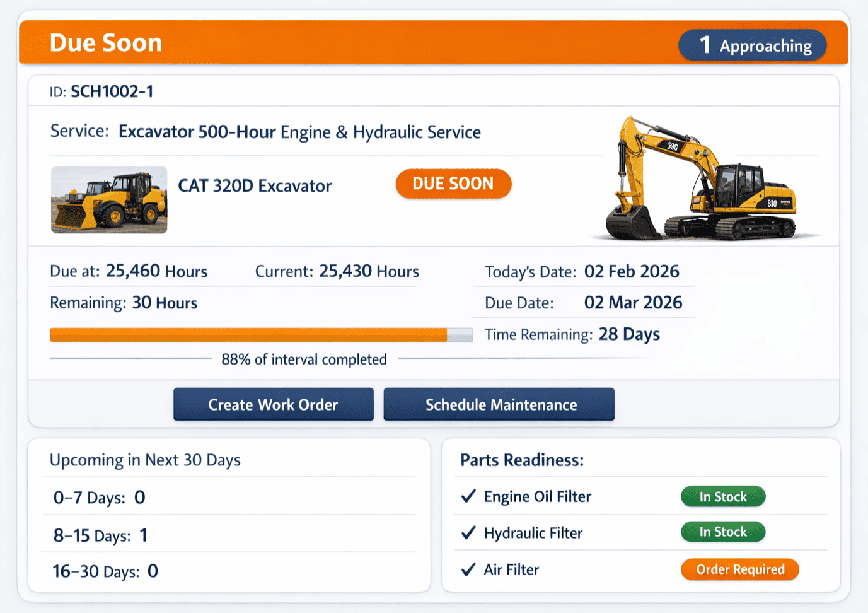Select the Due Soon header tab
868x613 pixels.
click(106, 42)
